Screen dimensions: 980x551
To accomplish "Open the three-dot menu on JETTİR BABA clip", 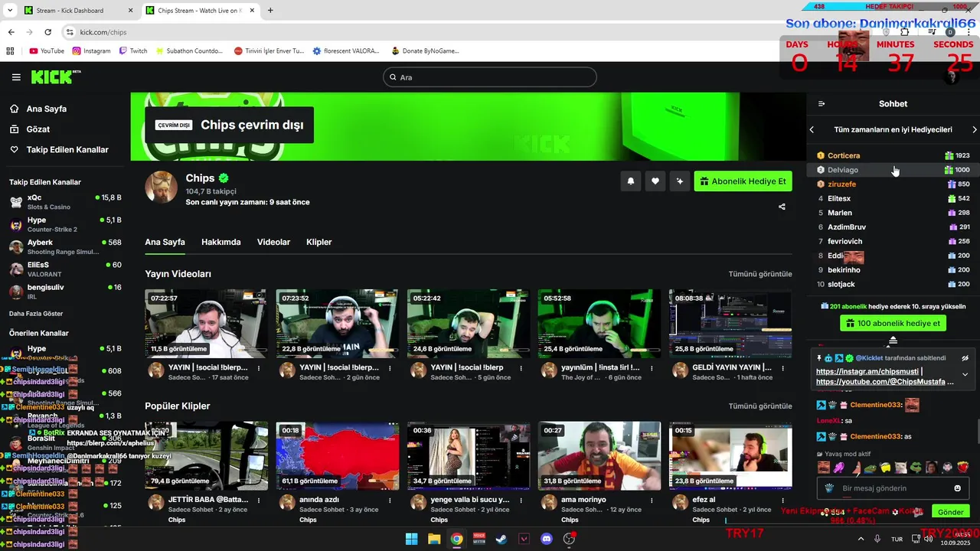I will pos(259,500).
